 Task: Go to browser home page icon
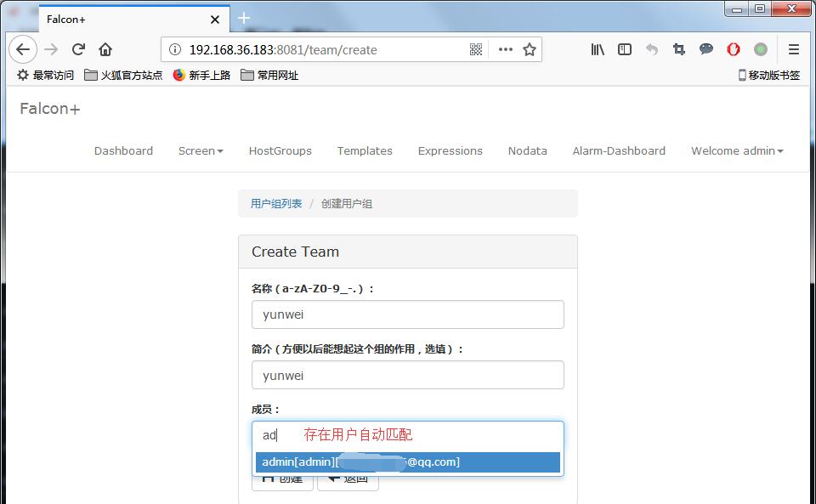(x=105, y=49)
